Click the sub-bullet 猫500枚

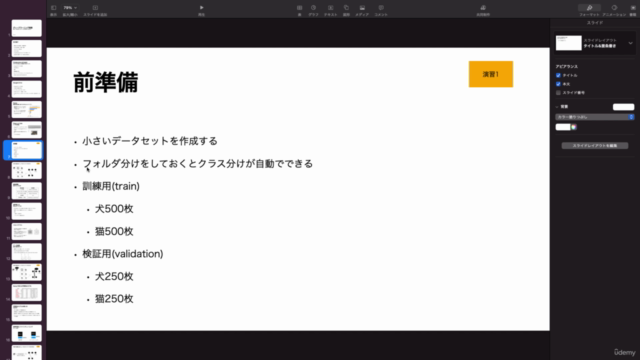(x=114, y=231)
